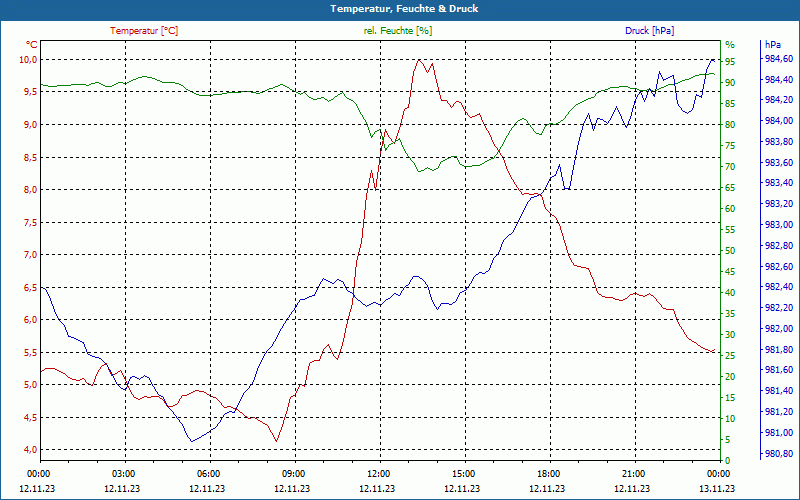
Task: Click the '85' humidity axis value
Action: (730, 104)
